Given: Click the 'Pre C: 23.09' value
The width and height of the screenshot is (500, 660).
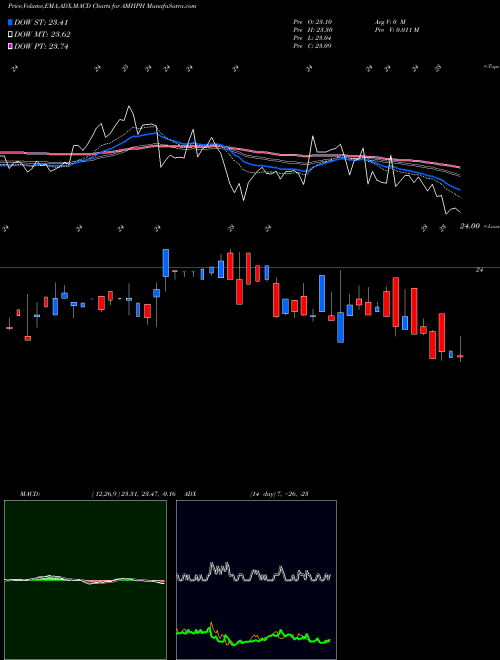Looking at the screenshot, I should [x=313, y=46].
